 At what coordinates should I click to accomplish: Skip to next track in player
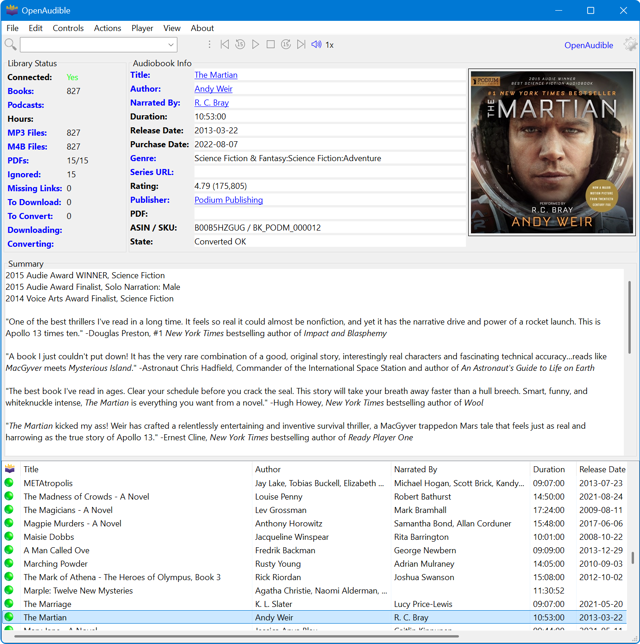tap(301, 44)
